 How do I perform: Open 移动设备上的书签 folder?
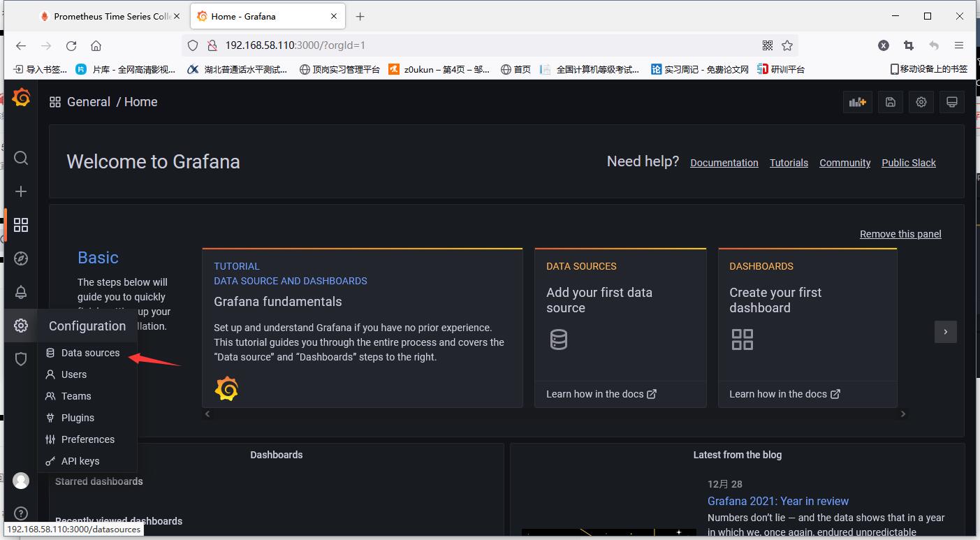[x=929, y=69]
